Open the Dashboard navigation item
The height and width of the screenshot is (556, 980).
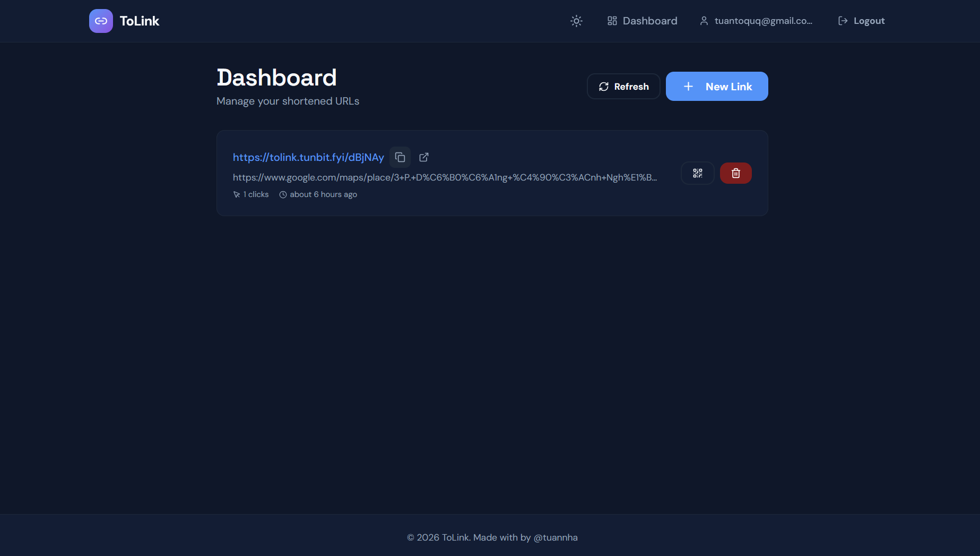click(x=642, y=21)
